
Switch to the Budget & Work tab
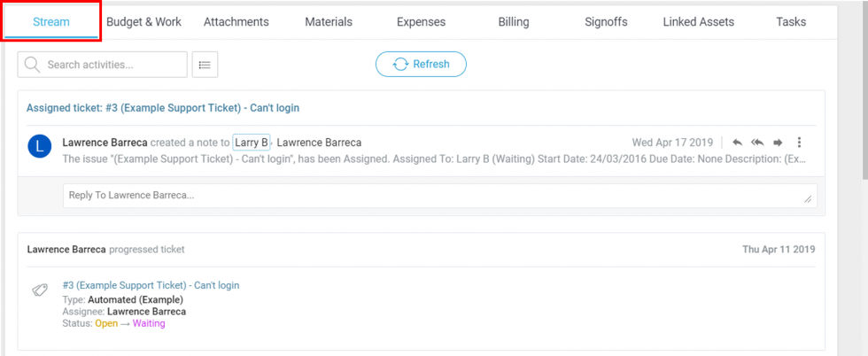143,22
